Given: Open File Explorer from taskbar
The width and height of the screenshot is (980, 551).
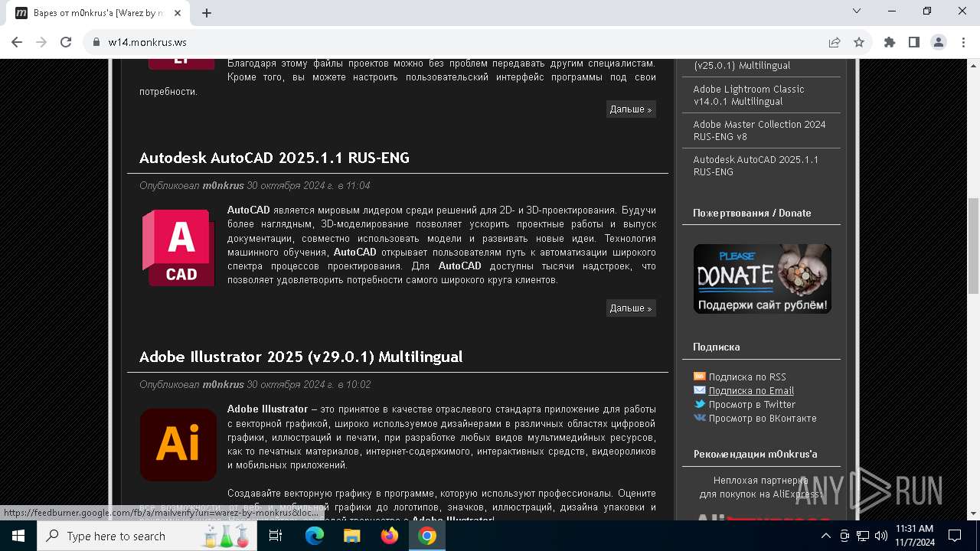Looking at the screenshot, I should [x=351, y=536].
